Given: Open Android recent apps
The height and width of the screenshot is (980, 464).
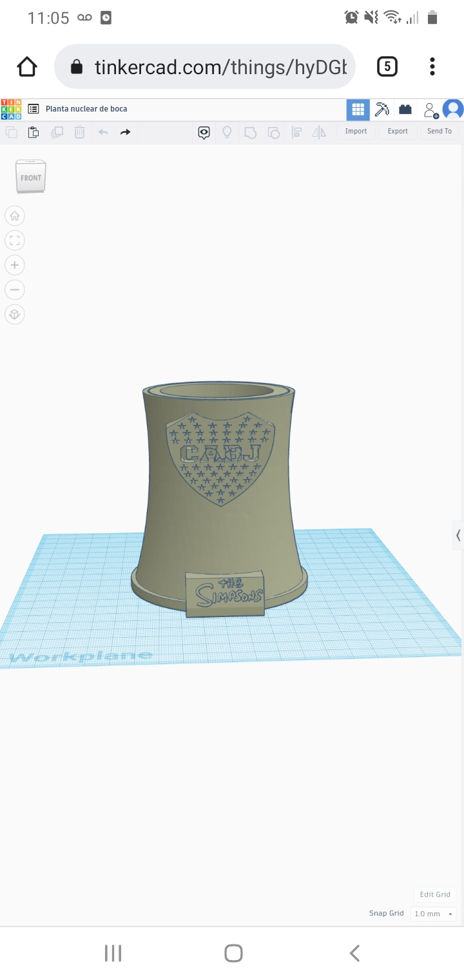Looking at the screenshot, I should 113,953.
